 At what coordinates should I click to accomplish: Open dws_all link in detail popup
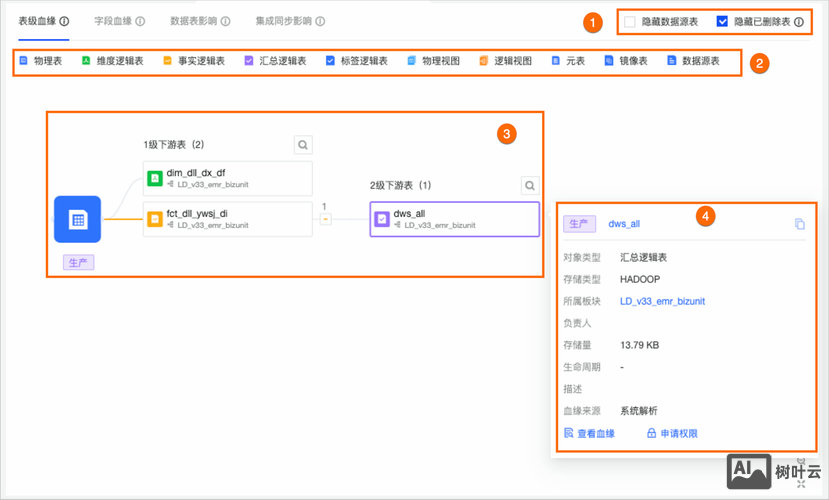click(x=624, y=224)
